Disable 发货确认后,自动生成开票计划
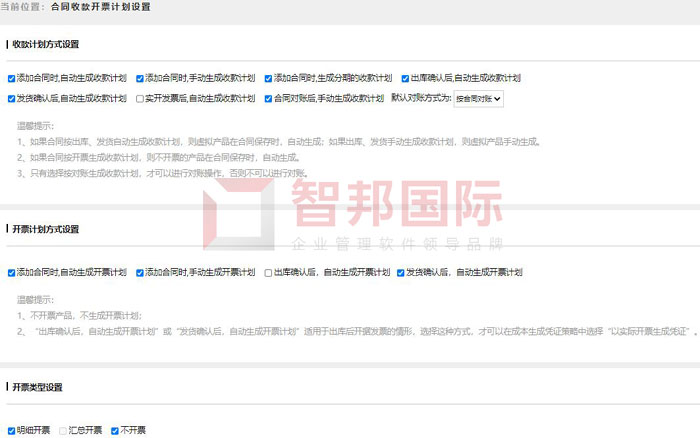Image resolution: width=700 pixels, height=438 pixels. [x=401, y=272]
